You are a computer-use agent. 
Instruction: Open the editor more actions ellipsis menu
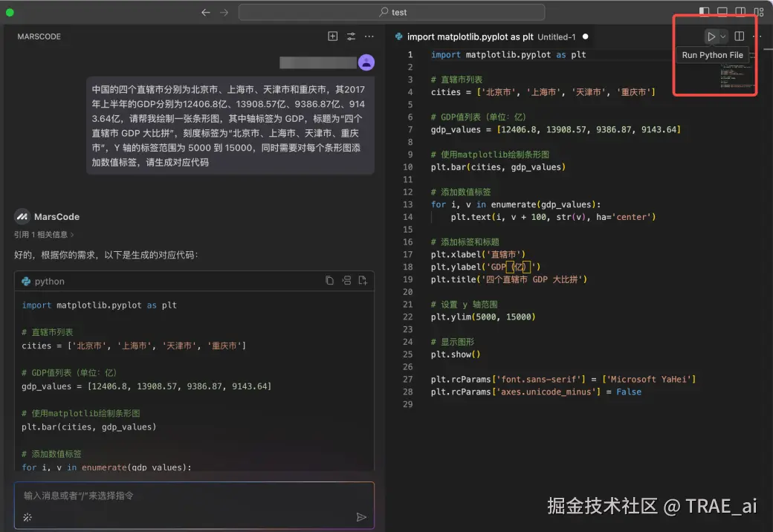tap(755, 36)
